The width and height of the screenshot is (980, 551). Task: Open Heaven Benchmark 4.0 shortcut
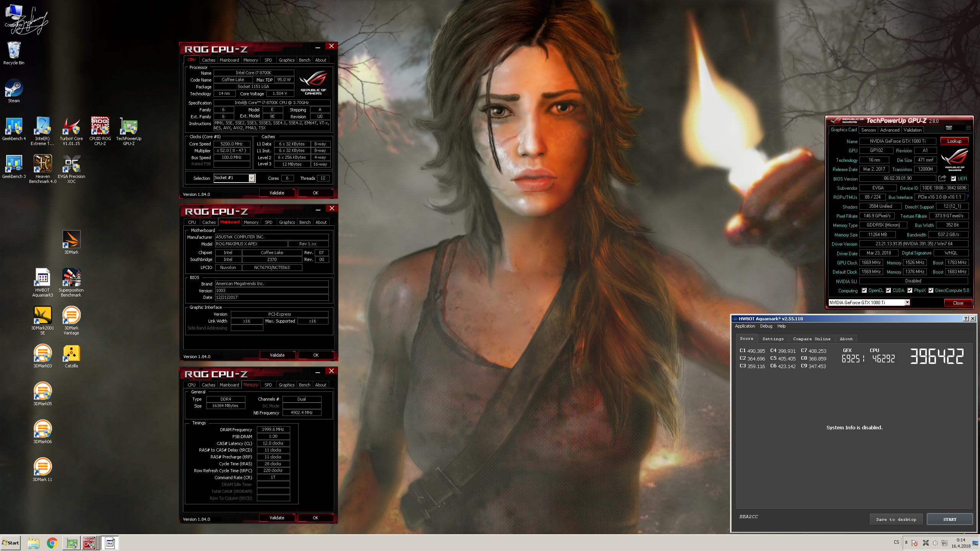(x=42, y=169)
